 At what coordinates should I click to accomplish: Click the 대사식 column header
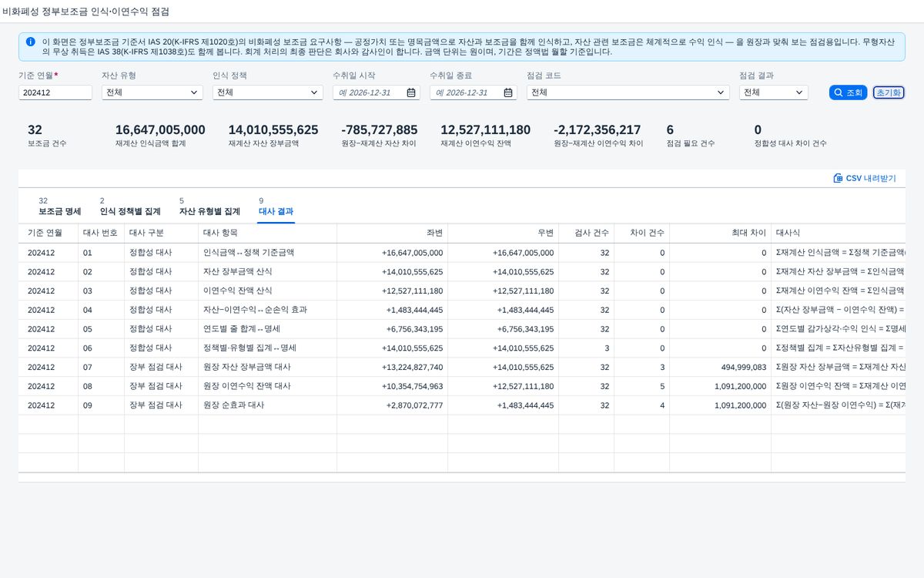pyautogui.click(x=839, y=233)
